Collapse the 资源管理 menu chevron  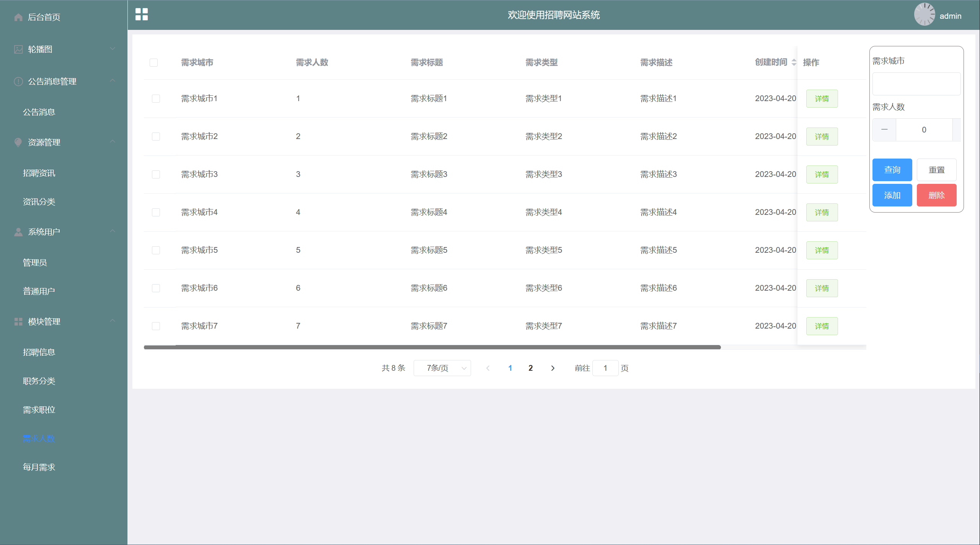113,142
